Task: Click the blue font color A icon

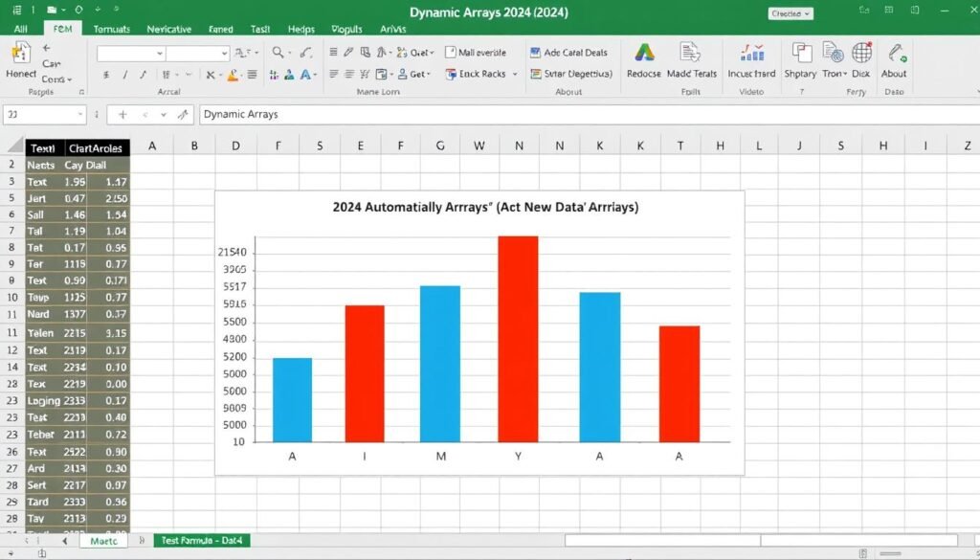Action: (x=305, y=75)
